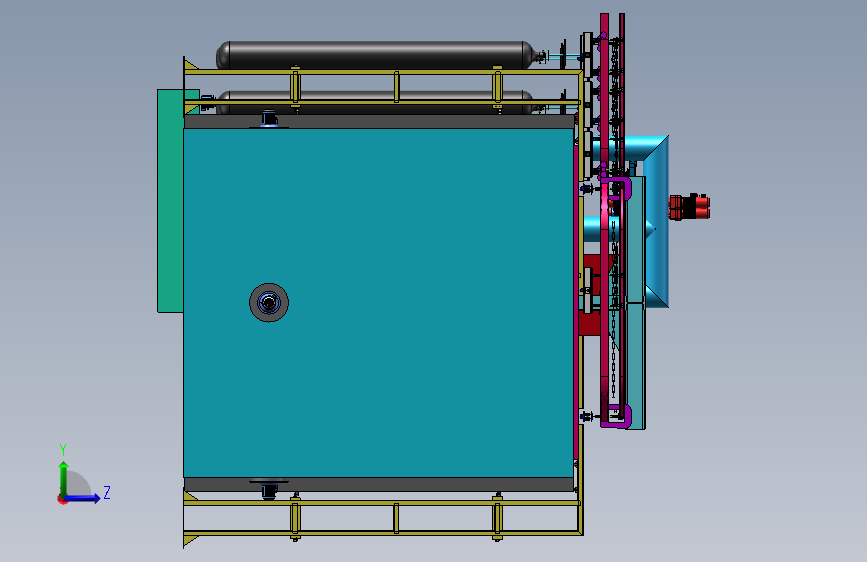Select the blue square duct hood
Screen dimensions: 867x562
656,221
